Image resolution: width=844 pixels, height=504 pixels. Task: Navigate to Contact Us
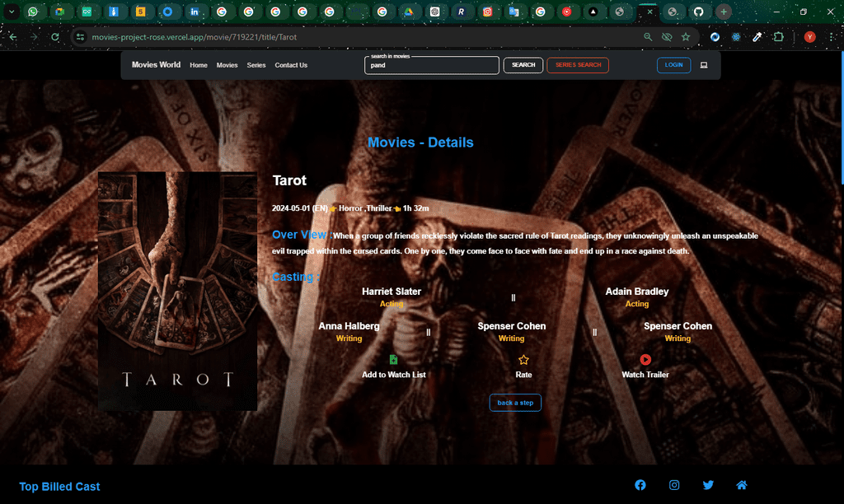pyautogui.click(x=291, y=65)
